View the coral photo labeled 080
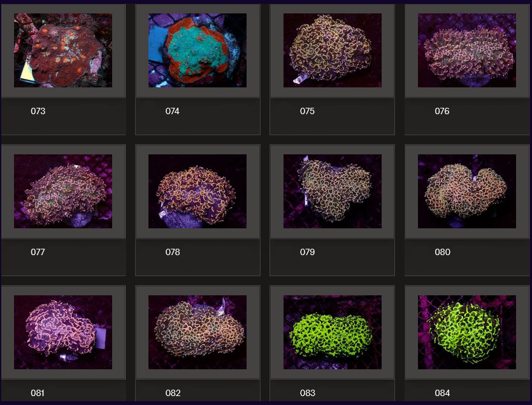 [x=467, y=191]
